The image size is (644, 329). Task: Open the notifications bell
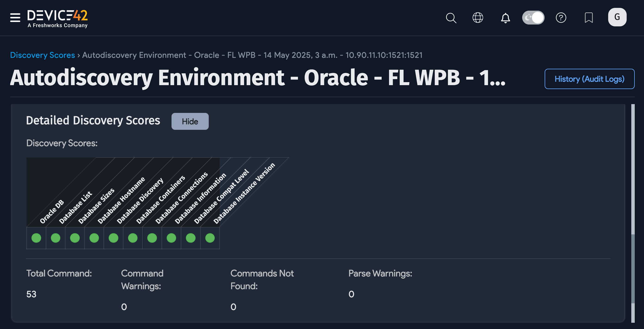click(505, 18)
